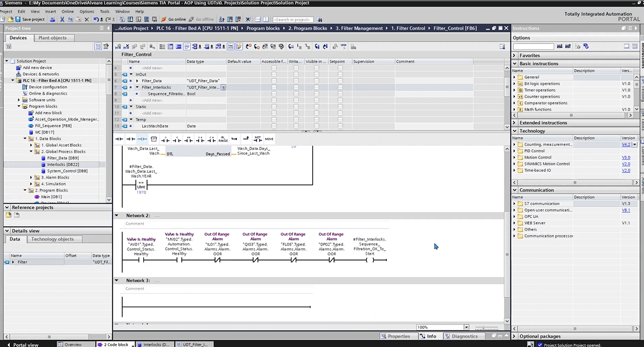644x347 pixels.
Task: Toggle Accessible checkbox for Sequence_Filtration row
Action: tap(274, 94)
